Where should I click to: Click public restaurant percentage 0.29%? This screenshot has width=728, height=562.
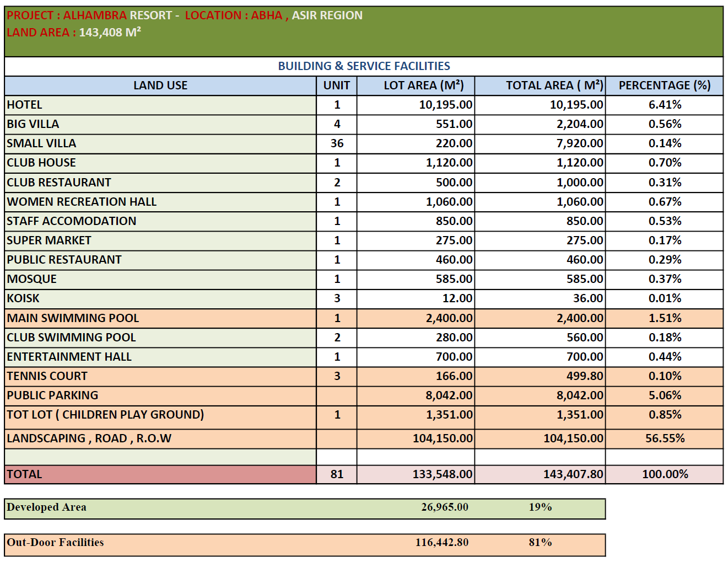665,260
